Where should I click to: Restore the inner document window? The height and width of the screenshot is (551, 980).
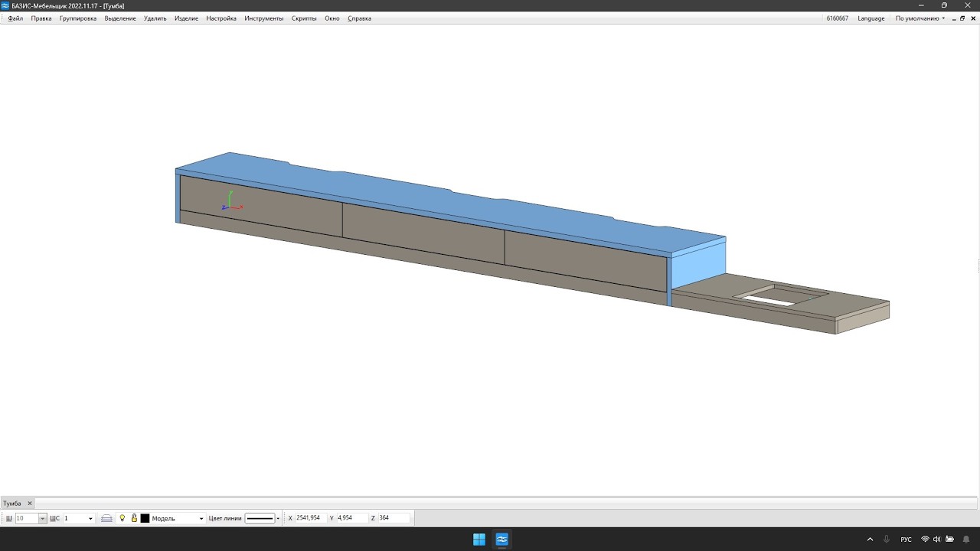click(x=962, y=18)
